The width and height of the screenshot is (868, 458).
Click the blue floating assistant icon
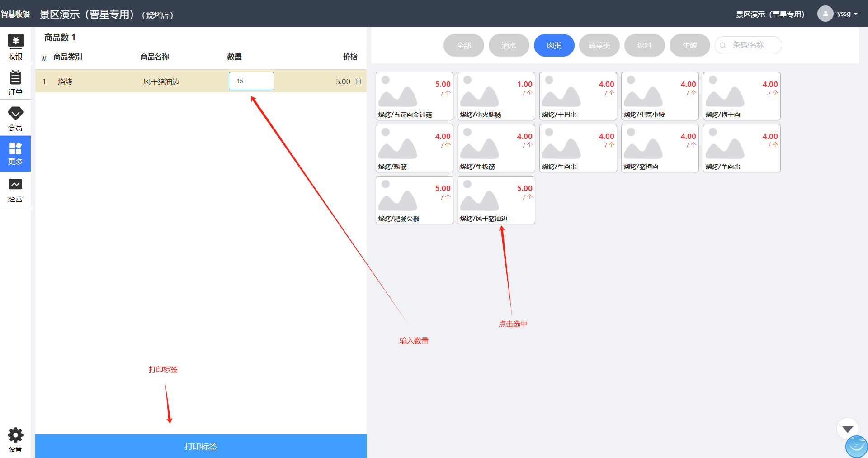[856, 446]
